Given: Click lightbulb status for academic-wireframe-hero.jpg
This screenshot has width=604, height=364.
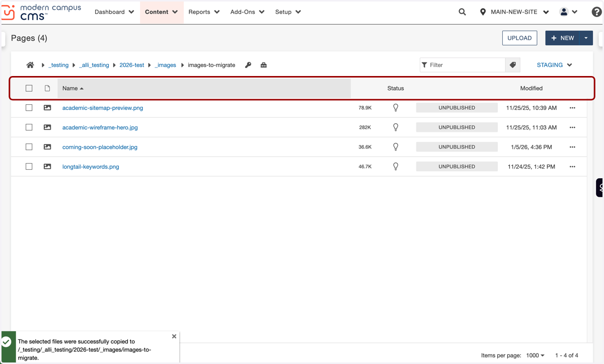Looking at the screenshot, I should click(396, 127).
